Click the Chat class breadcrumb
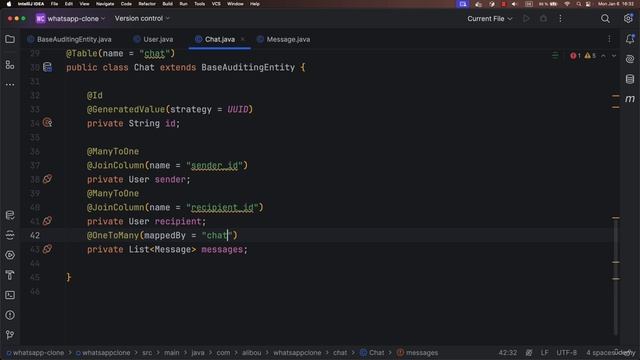 coord(372,352)
